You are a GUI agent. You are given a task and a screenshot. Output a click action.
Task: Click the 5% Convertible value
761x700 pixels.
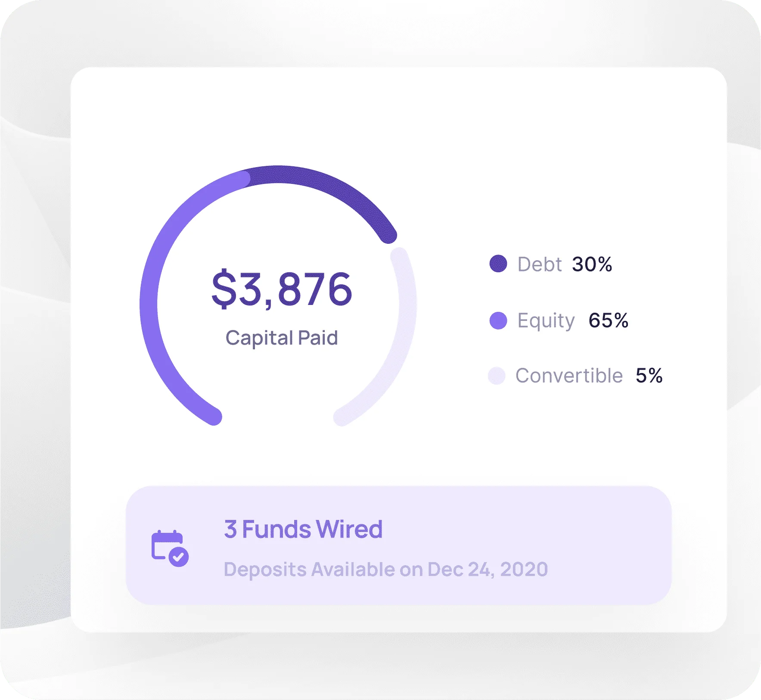[649, 376]
